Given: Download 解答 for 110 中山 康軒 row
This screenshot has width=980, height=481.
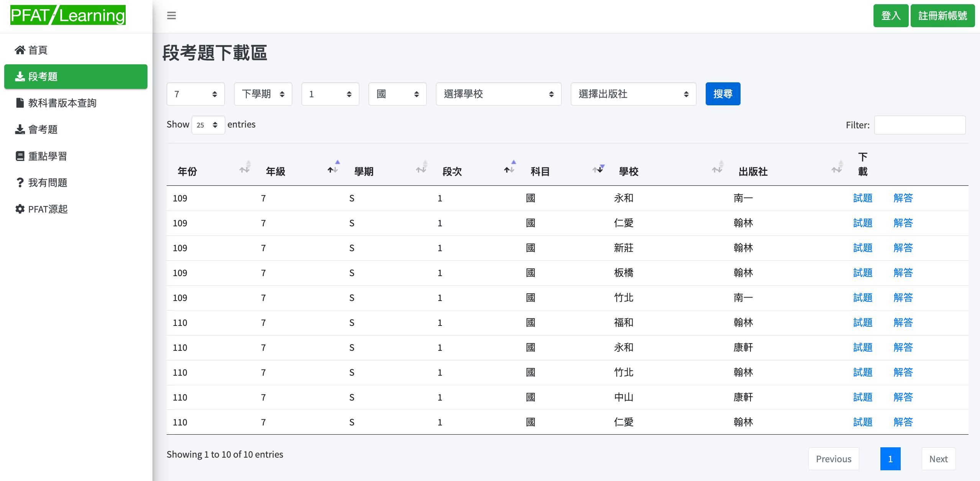Looking at the screenshot, I should [x=903, y=397].
